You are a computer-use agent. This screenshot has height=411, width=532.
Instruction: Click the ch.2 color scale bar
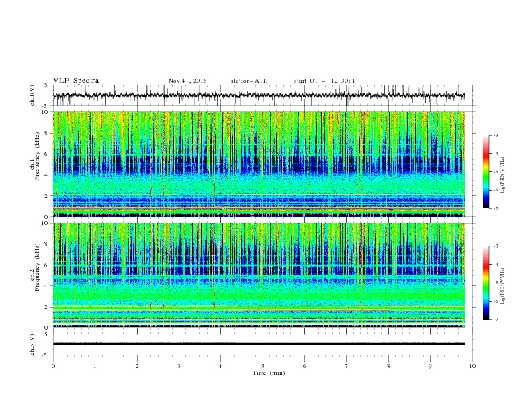486,283
